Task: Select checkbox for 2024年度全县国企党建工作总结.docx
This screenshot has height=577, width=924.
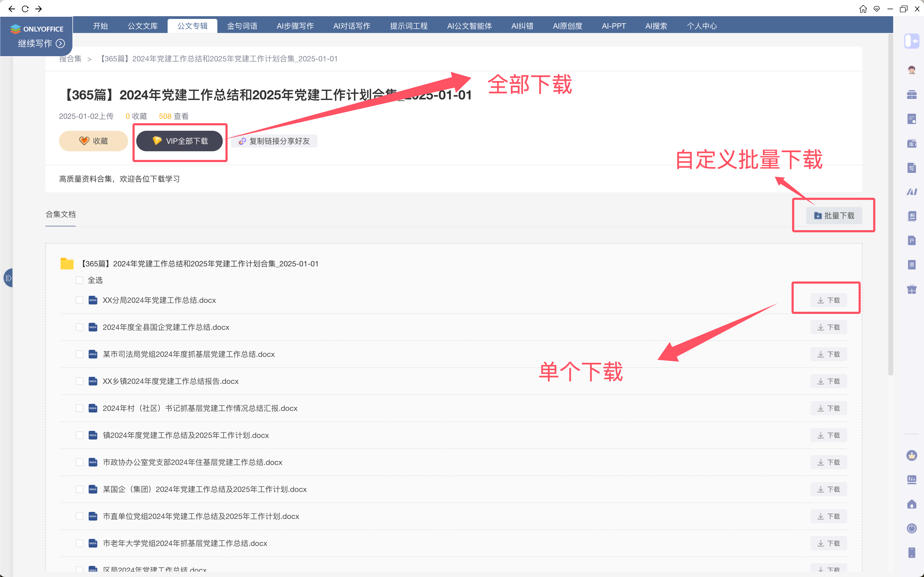Action: click(x=79, y=327)
